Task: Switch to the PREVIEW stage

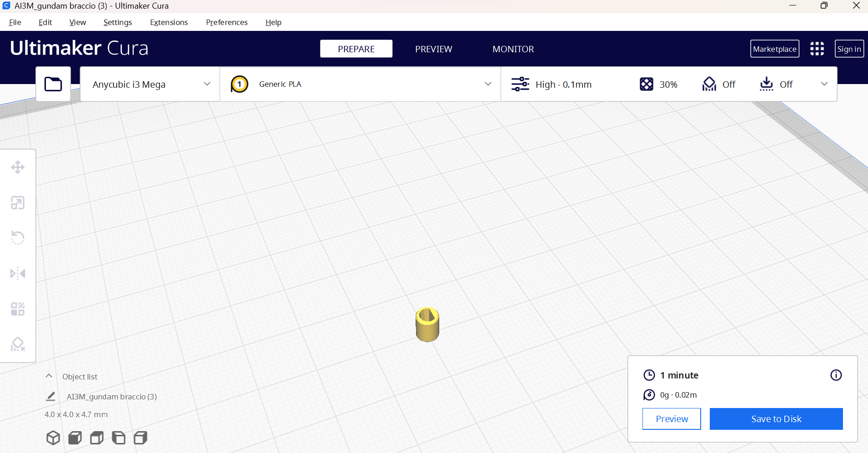Action: [433, 49]
